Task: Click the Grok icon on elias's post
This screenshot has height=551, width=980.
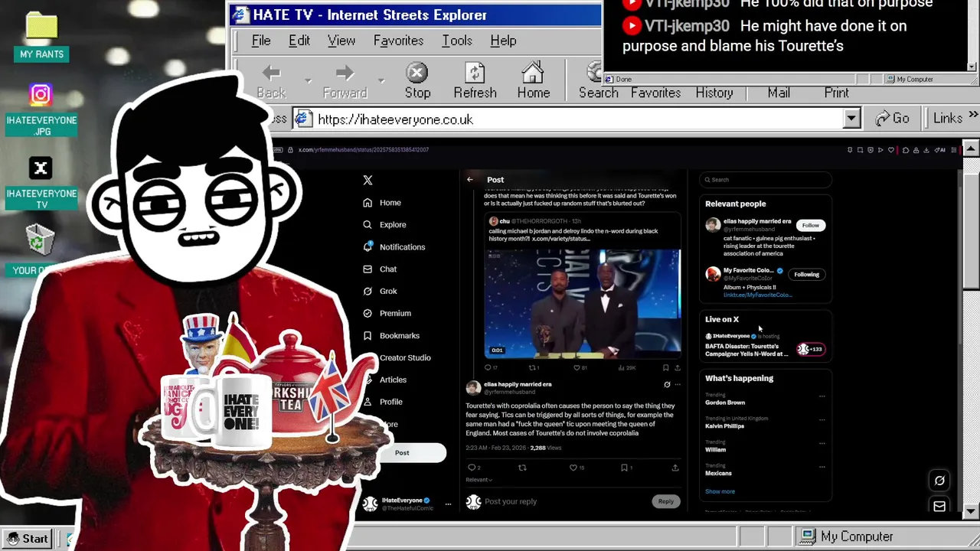Action: (667, 385)
